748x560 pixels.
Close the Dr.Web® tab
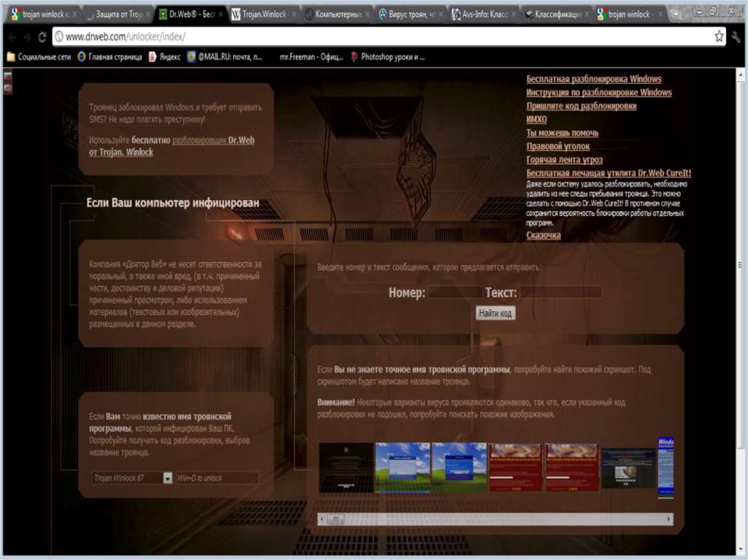pos(221,15)
